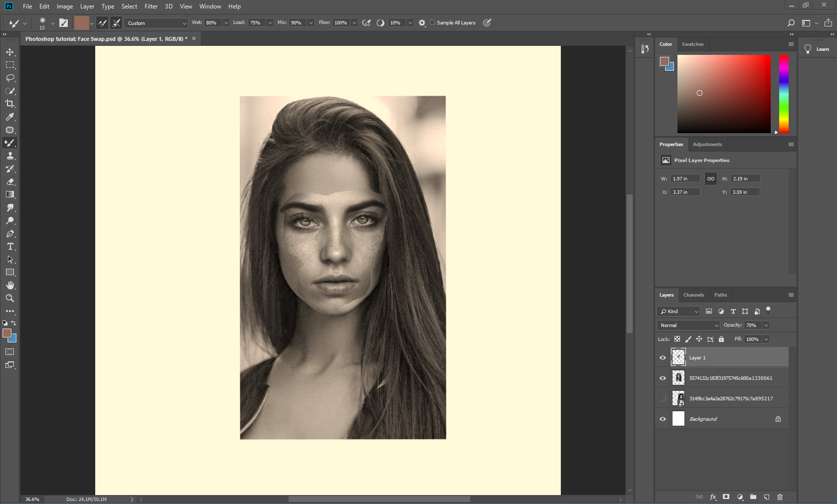Viewport: 837px width, 504px height.
Task: Select the Move tool
Action: (10, 52)
